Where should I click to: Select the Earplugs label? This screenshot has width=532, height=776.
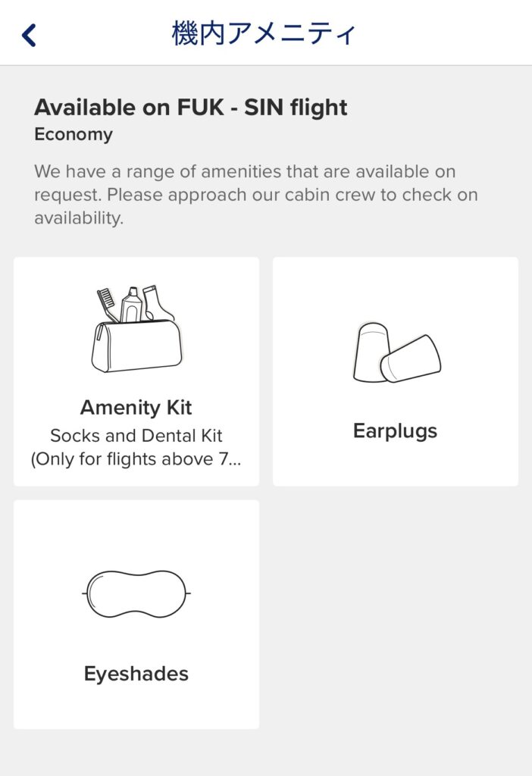[x=396, y=431]
